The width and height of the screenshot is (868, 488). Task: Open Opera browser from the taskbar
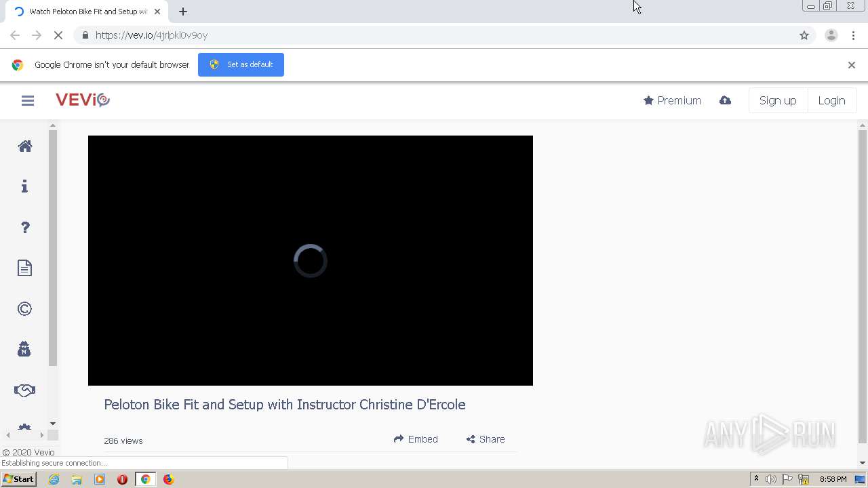click(x=122, y=479)
